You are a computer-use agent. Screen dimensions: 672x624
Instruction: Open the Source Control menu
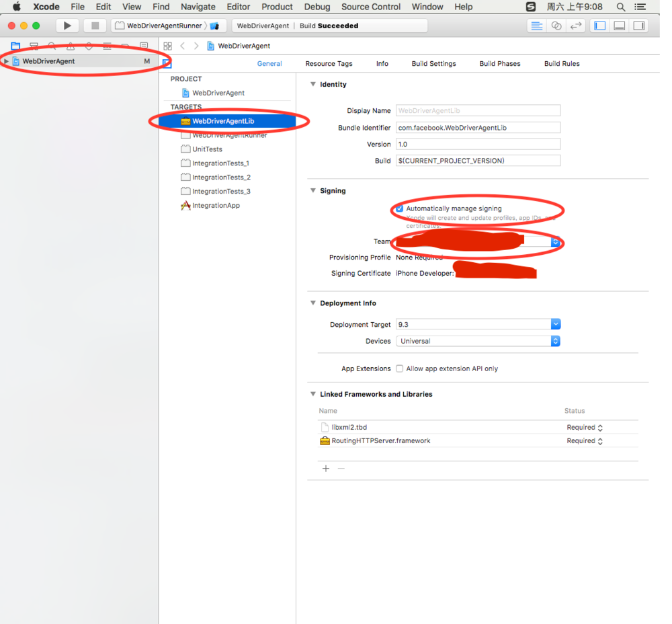point(371,7)
